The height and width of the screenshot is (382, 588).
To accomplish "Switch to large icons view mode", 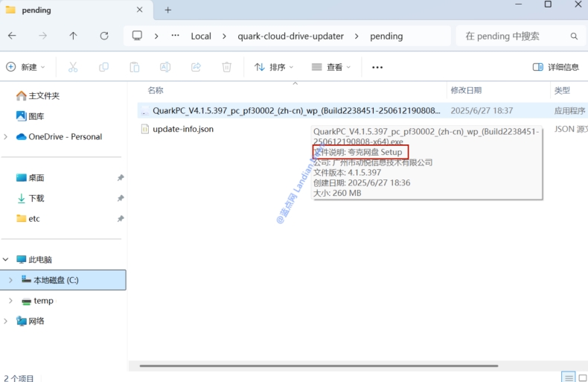I will [x=583, y=378].
